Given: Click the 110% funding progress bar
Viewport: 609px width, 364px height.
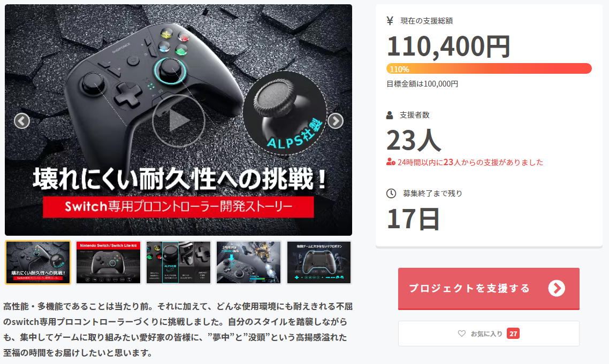Looking at the screenshot, I should (489, 69).
